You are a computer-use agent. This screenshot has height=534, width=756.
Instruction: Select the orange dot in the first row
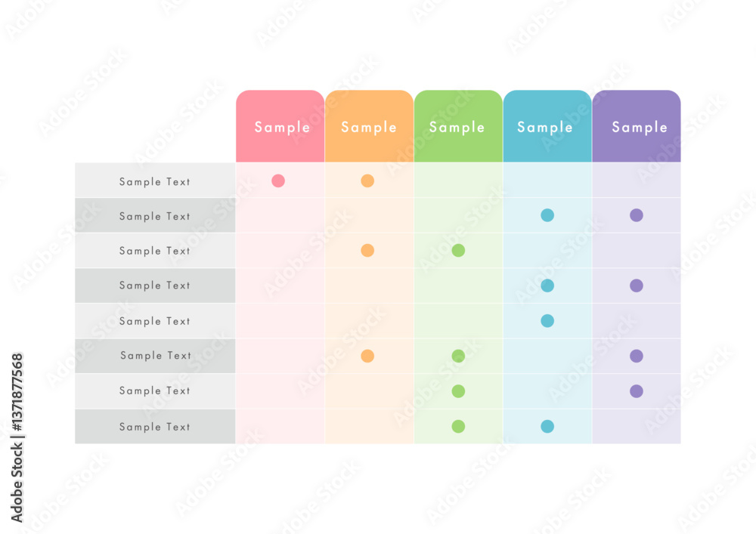click(x=367, y=181)
